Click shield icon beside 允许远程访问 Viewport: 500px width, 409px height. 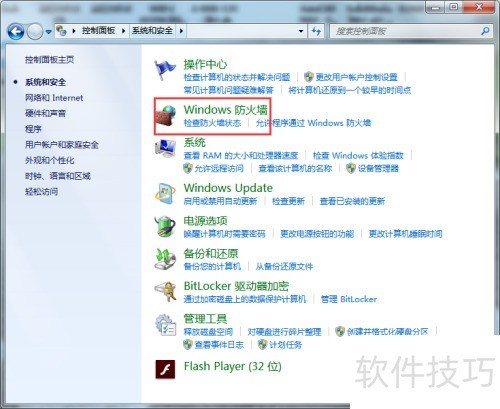(x=188, y=168)
